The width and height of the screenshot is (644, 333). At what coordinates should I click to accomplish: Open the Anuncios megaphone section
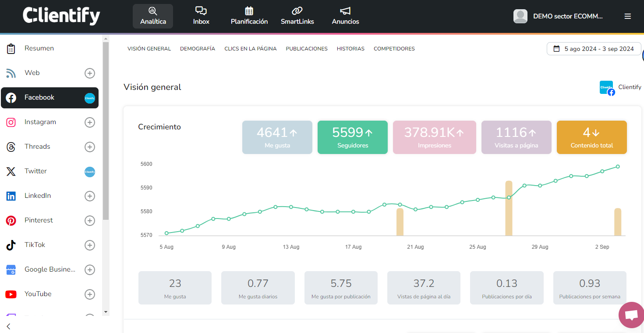(345, 16)
